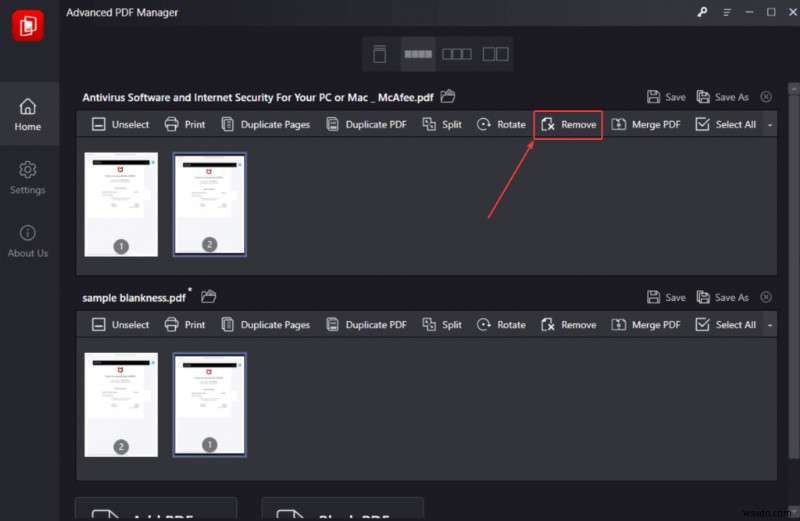Save the McAfee.pdf document
Screen dimensions: 800x521
[x=666, y=97]
